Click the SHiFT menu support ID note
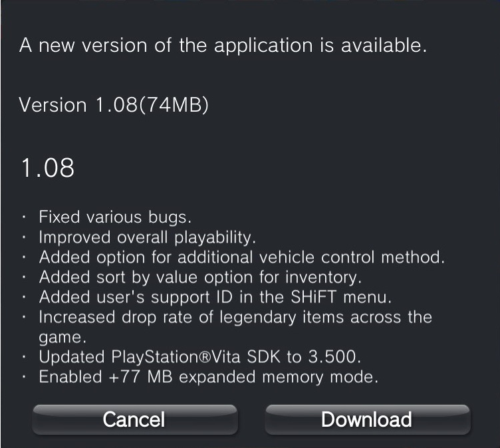This screenshot has width=500, height=448. (215, 297)
